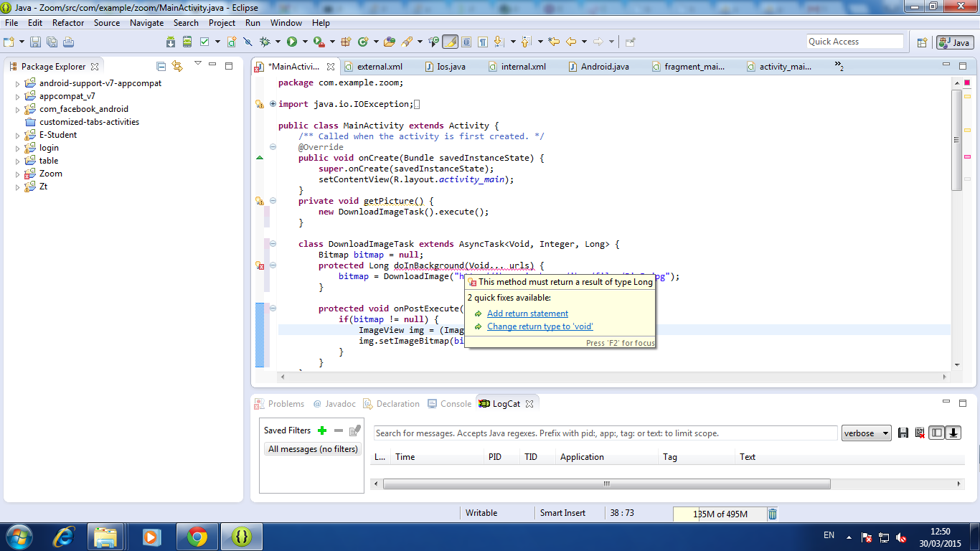Open Google Chrome from the taskbar
Screen dimensions: 980x551
point(197,537)
